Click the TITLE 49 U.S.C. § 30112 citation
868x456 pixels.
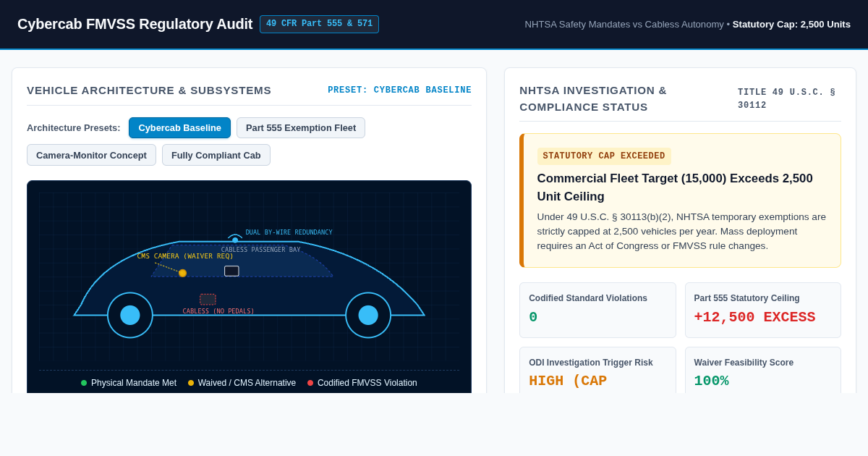coord(787,99)
